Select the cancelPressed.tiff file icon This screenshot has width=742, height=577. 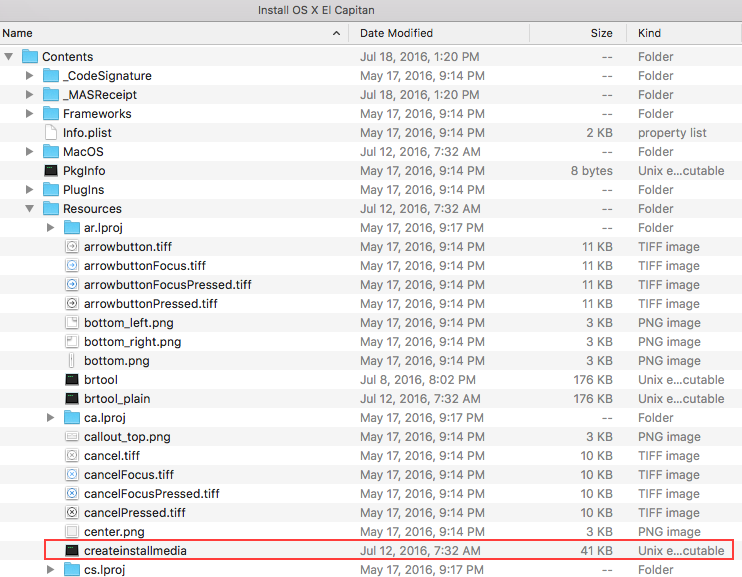(71, 512)
